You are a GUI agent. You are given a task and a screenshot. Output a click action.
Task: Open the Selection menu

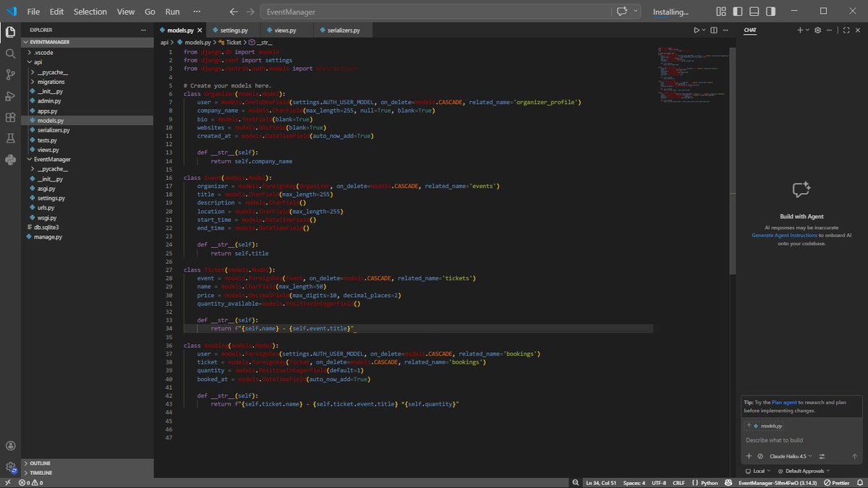click(x=90, y=12)
